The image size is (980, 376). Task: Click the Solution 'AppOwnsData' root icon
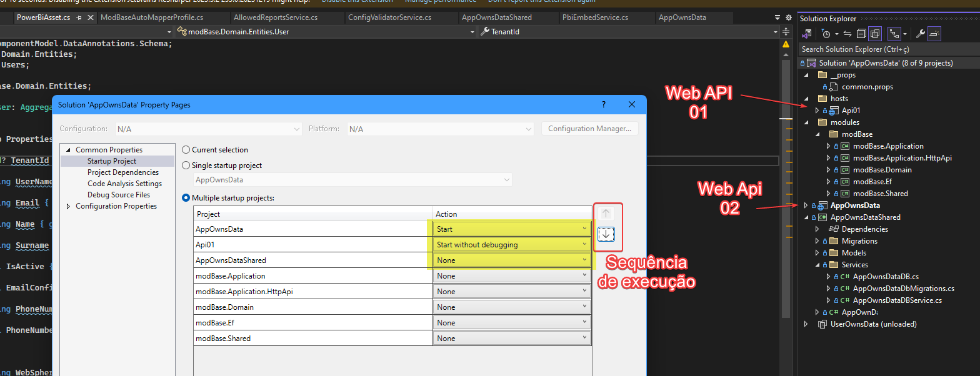pyautogui.click(x=811, y=63)
